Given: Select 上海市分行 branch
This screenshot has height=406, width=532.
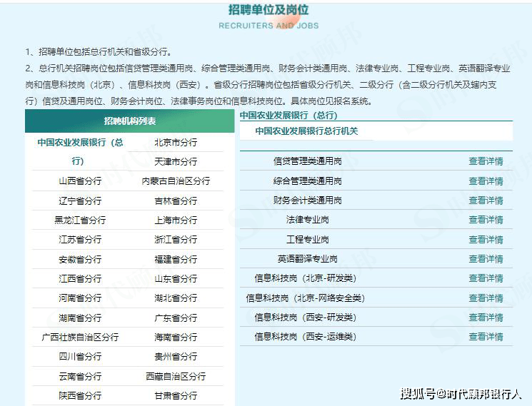Looking at the screenshot, I should (176, 220).
